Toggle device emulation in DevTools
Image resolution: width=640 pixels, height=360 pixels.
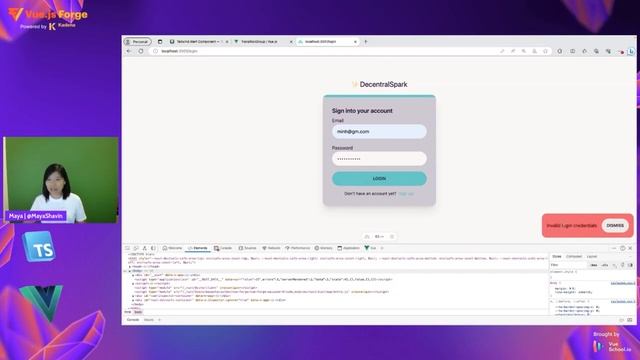point(136,248)
